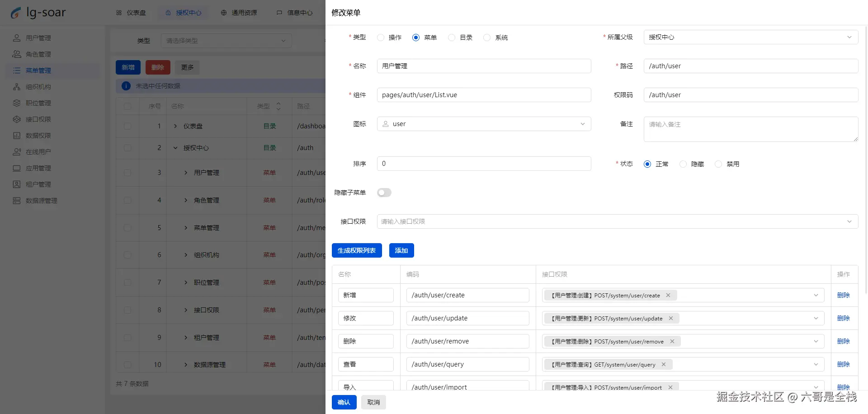The width and height of the screenshot is (868, 414).
Task: Click the 信息中心 message icon in top nav
Action: click(279, 13)
